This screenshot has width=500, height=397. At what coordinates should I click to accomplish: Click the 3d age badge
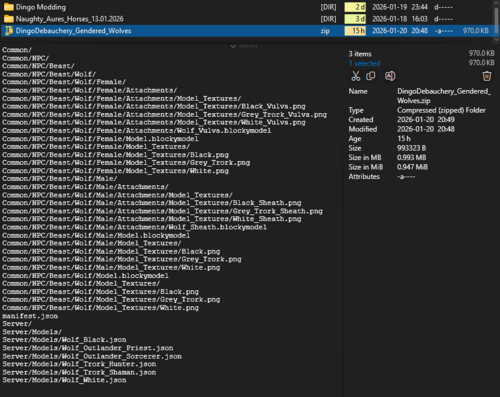pos(355,19)
